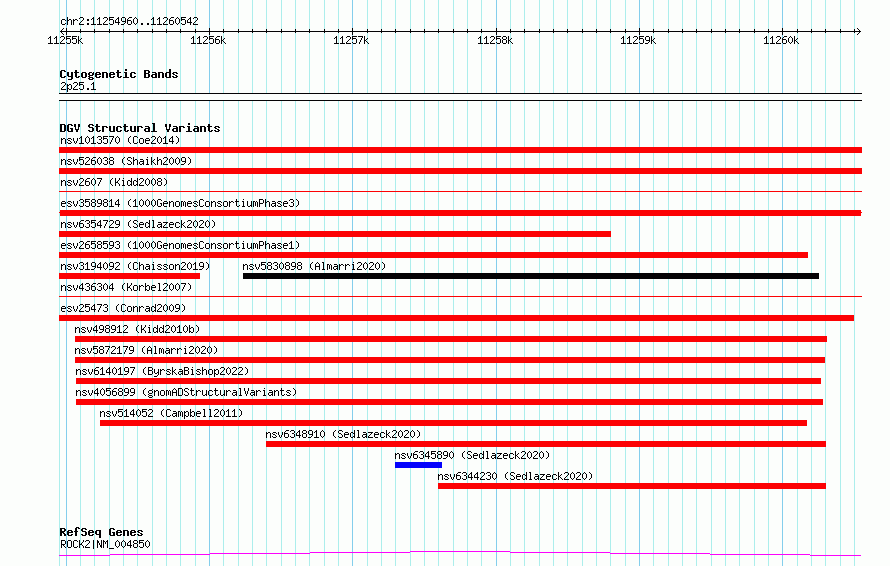Click nsv5872179 (Almarri2020) variant label

point(146,350)
